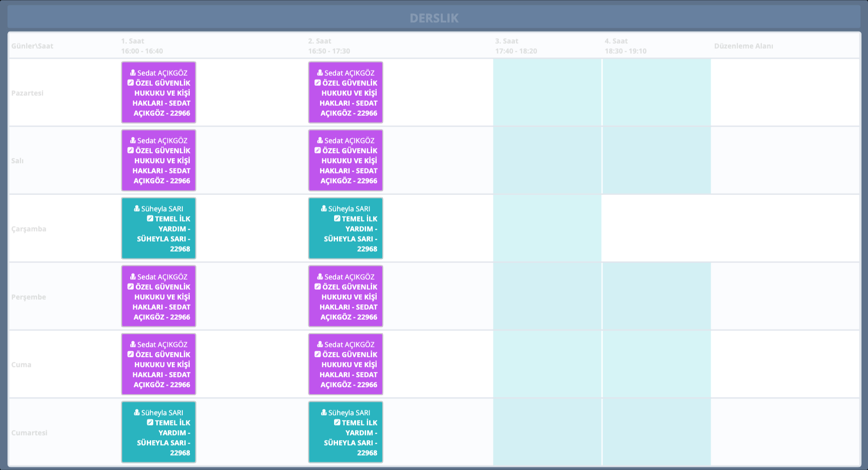This screenshot has width=868, height=470.
Task: Click edit icon in Perşembe 2. Saat card
Action: pyautogui.click(x=318, y=287)
